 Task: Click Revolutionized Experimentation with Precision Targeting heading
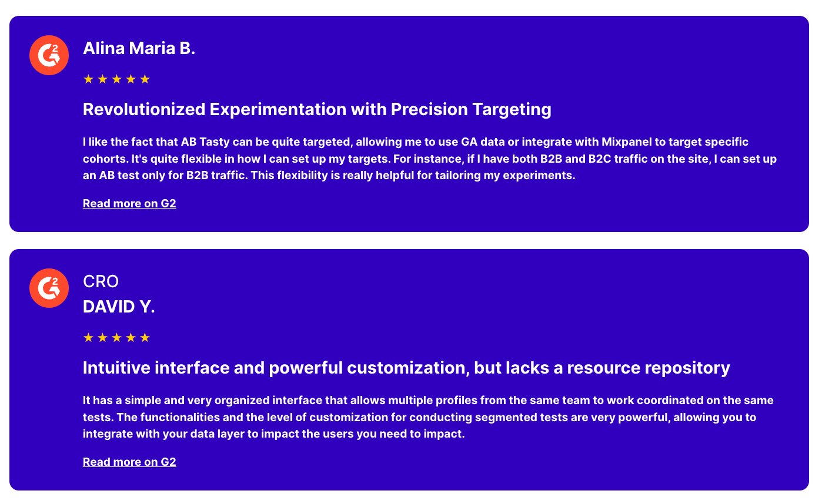coord(317,109)
